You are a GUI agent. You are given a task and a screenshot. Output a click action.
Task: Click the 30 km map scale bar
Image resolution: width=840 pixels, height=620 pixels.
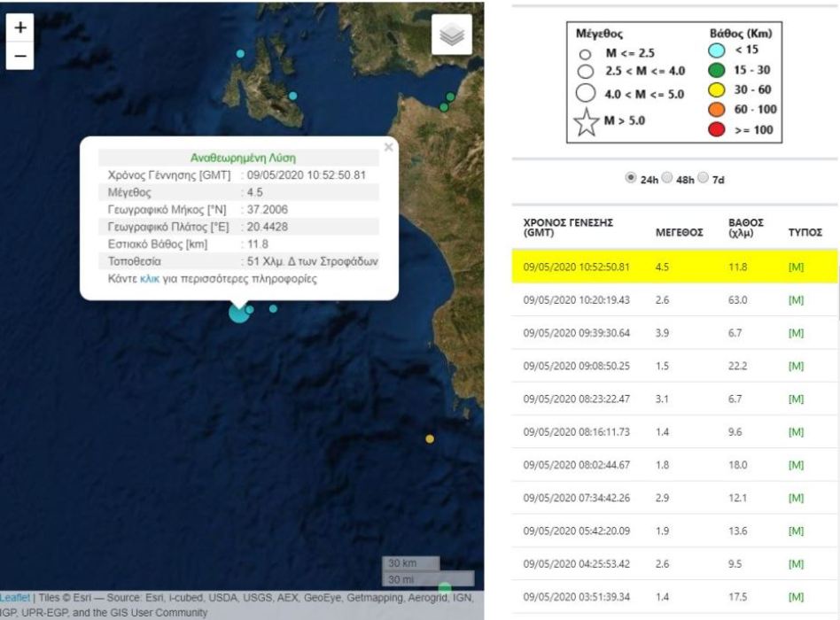click(x=411, y=563)
